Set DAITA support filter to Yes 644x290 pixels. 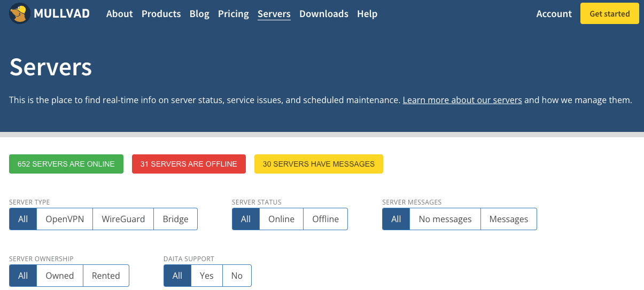(206, 276)
